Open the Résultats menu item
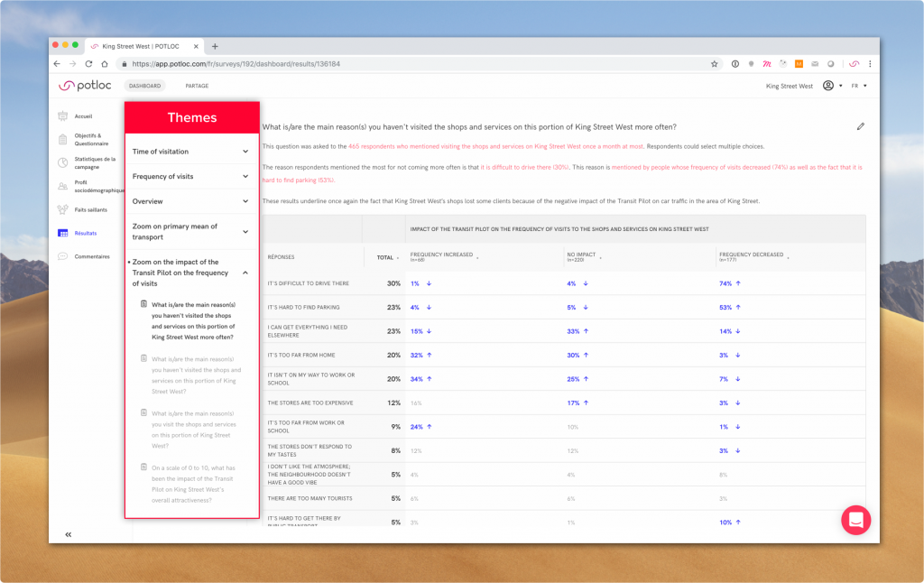924x583 pixels. pos(86,233)
